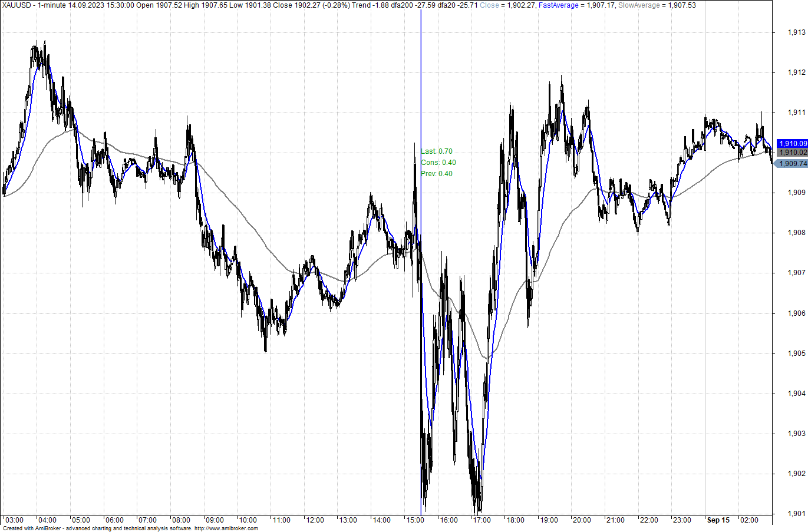Screen dimensions: 808x532
Task: Click the 17:00 time axis label
Action: coord(481,520)
